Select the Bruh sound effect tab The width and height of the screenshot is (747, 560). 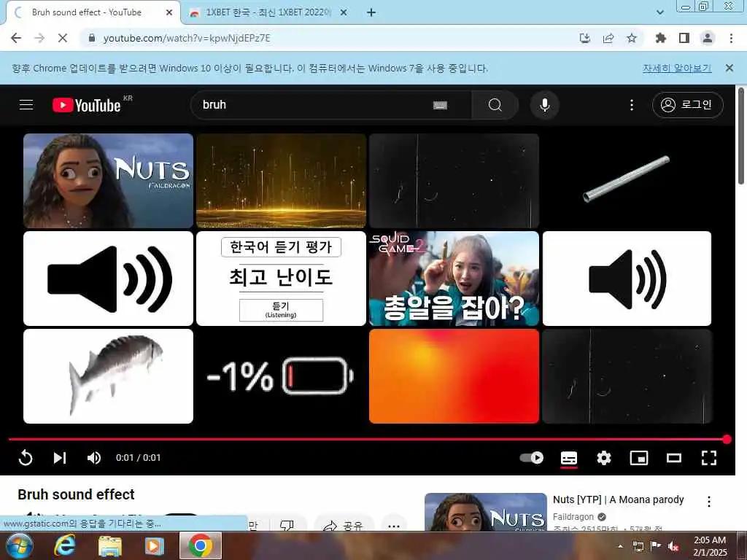pos(87,12)
